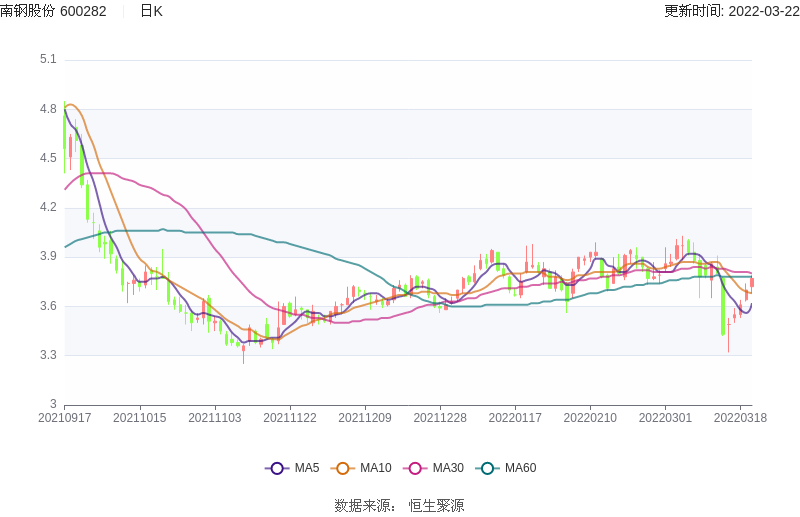Image resolution: width=800 pixels, height=517 pixels.
Task: Click the pink MA30 legend circle marker
Action: coord(415,468)
